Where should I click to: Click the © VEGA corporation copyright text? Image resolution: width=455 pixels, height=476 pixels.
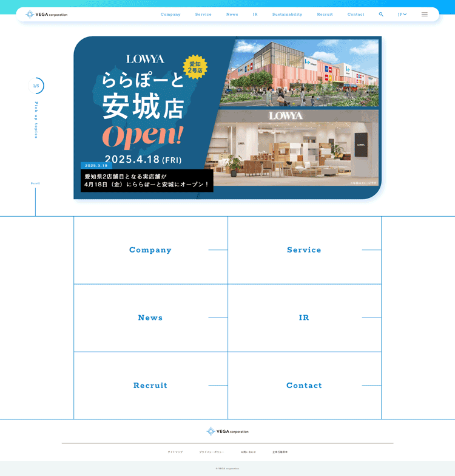(x=227, y=469)
